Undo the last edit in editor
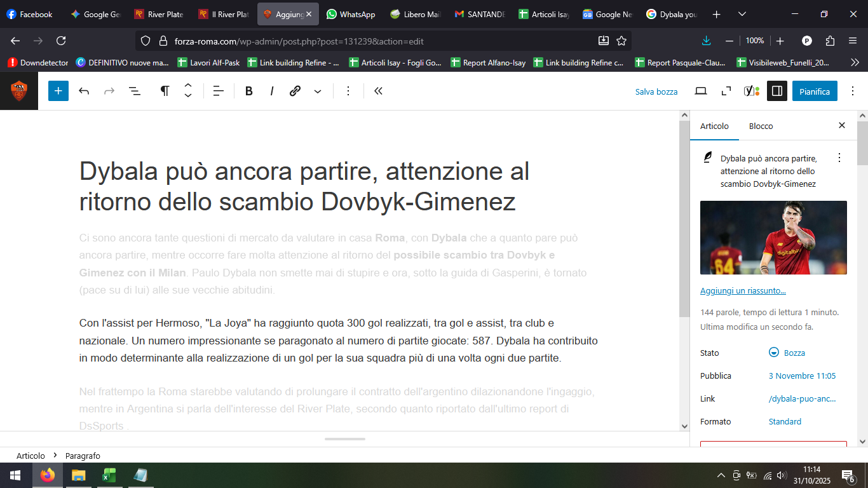Image resolution: width=868 pixels, height=488 pixels. [x=84, y=91]
